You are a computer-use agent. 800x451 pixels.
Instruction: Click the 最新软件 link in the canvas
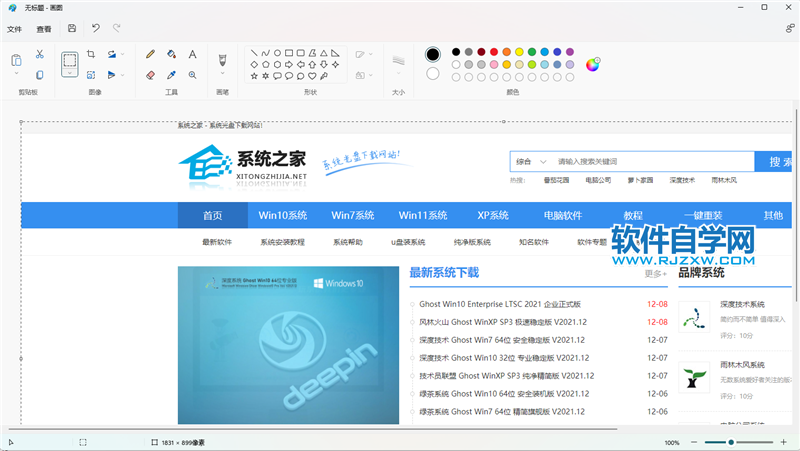pos(217,242)
